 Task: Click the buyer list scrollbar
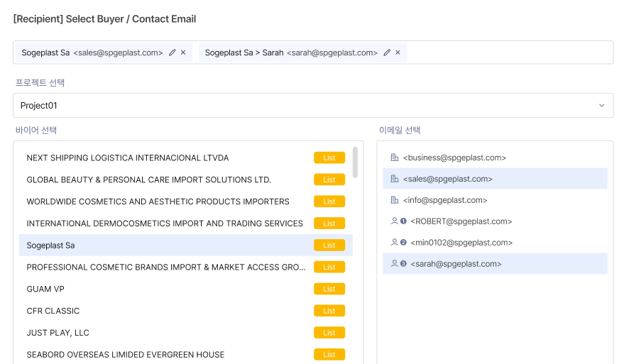click(355, 162)
